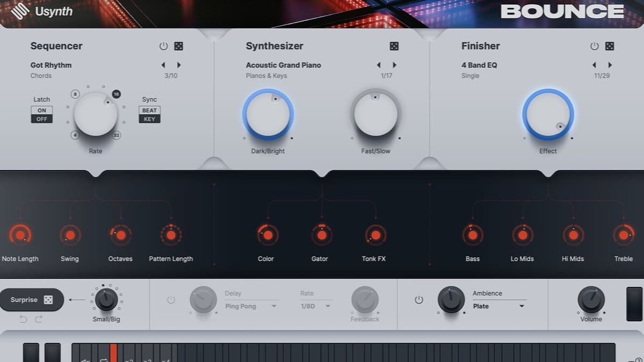Image resolution: width=644 pixels, height=362 pixels.
Task: Click the Surprise button
Action: click(x=31, y=300)
